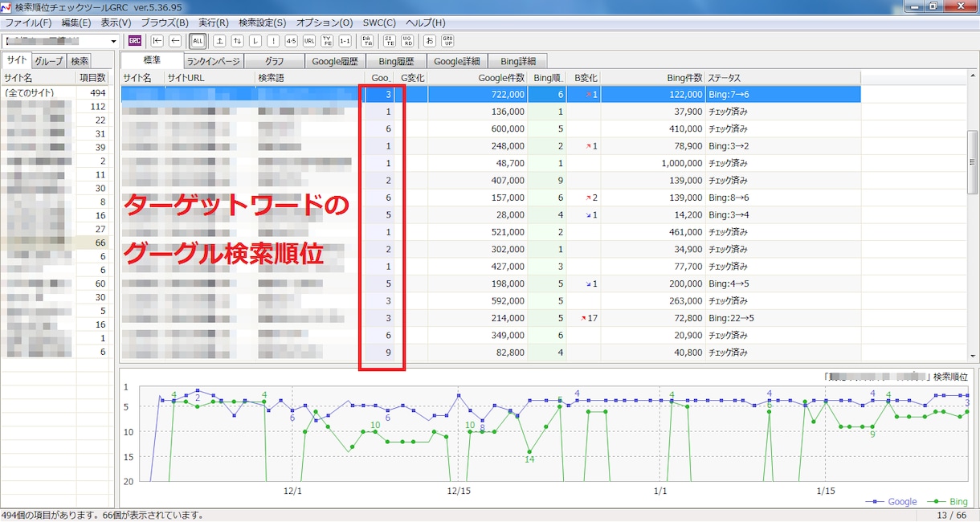This screenshot has width=980, height=522.
Task: Click the purple GRC toolbar icon
Action: coord(135,40)
